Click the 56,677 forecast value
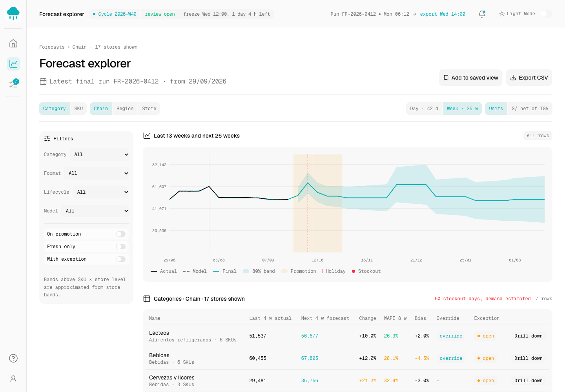The image size is (565, 392). pos(310,336)
